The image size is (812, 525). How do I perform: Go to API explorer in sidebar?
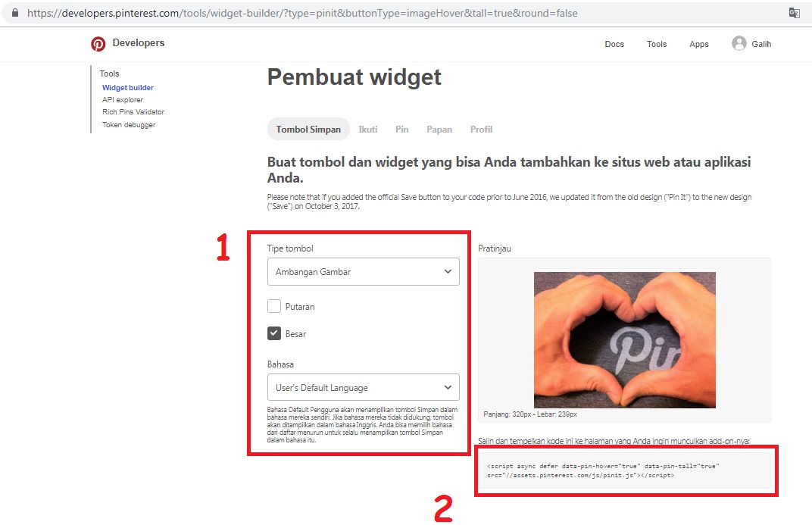click(x=123, y=99)
